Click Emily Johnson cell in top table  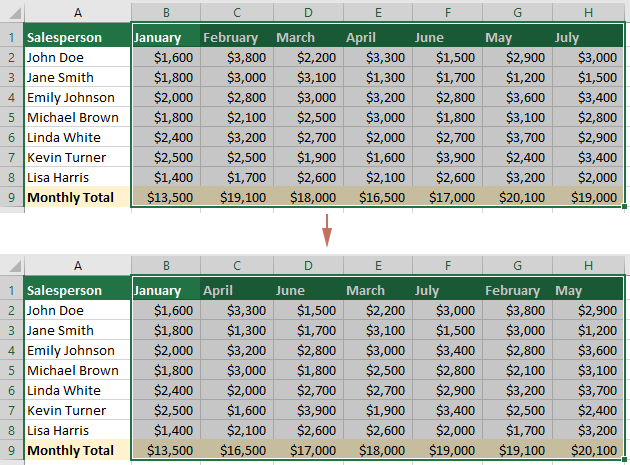point(78,97)
